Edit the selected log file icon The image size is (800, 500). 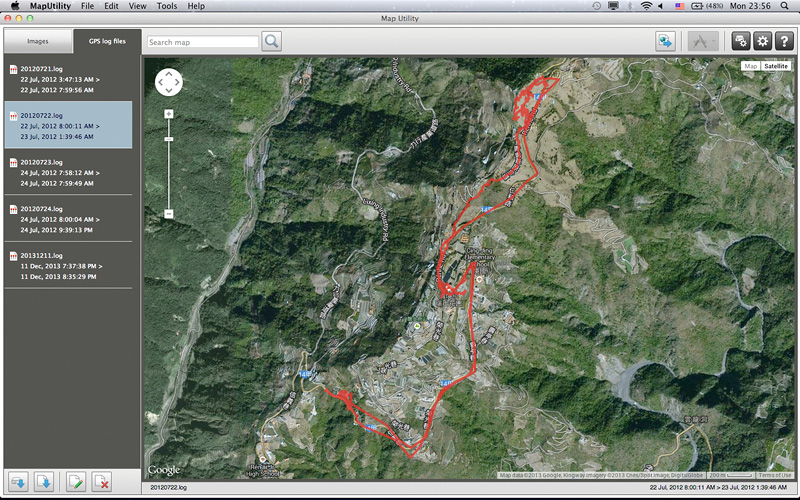click(75, 483)
